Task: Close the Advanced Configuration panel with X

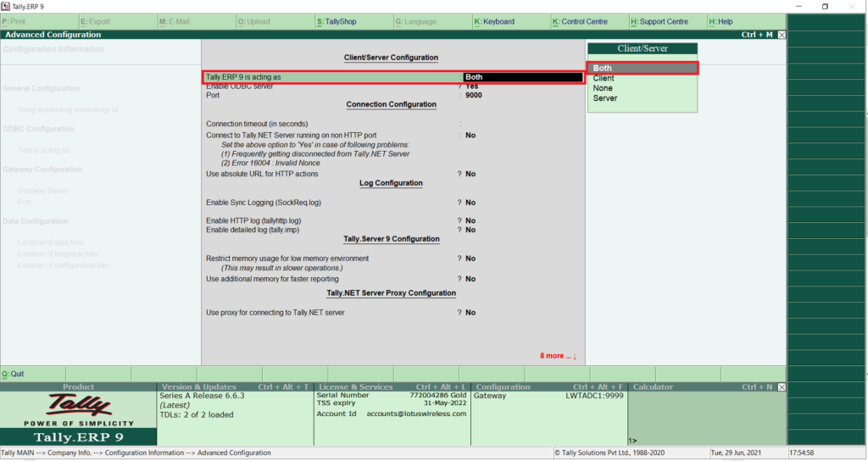Action: pos(782,34)
